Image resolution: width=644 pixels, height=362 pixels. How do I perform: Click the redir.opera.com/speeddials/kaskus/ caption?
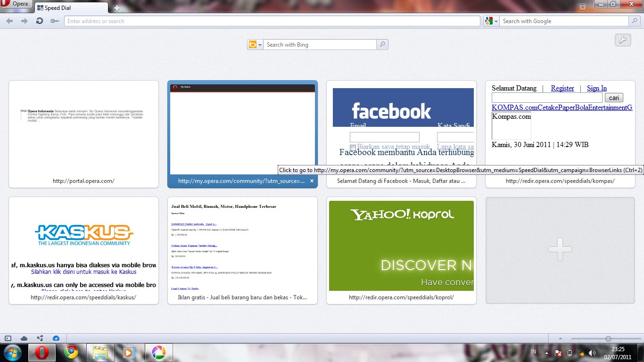(83, 297)
